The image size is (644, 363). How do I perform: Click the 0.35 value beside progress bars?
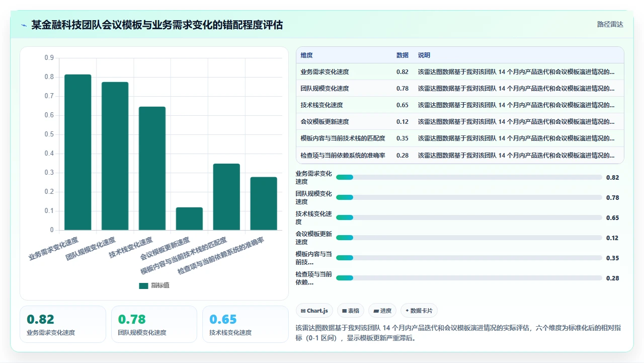click(x=612, y=258)
